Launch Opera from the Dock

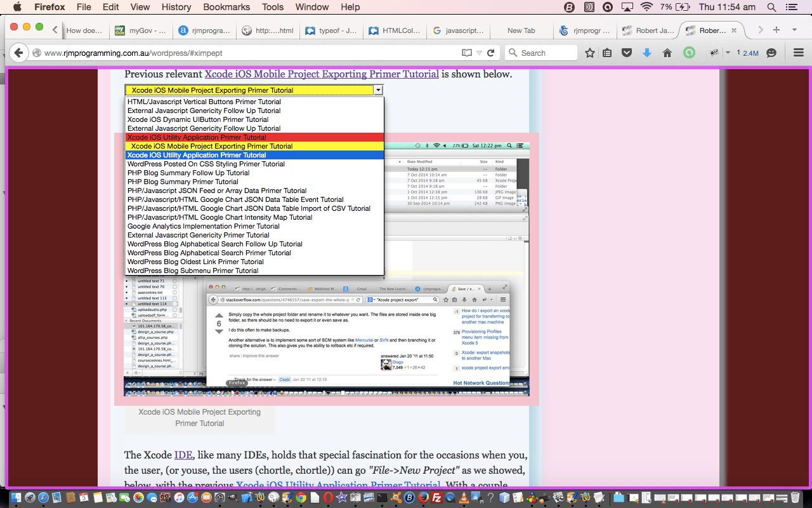click(329, 498)
